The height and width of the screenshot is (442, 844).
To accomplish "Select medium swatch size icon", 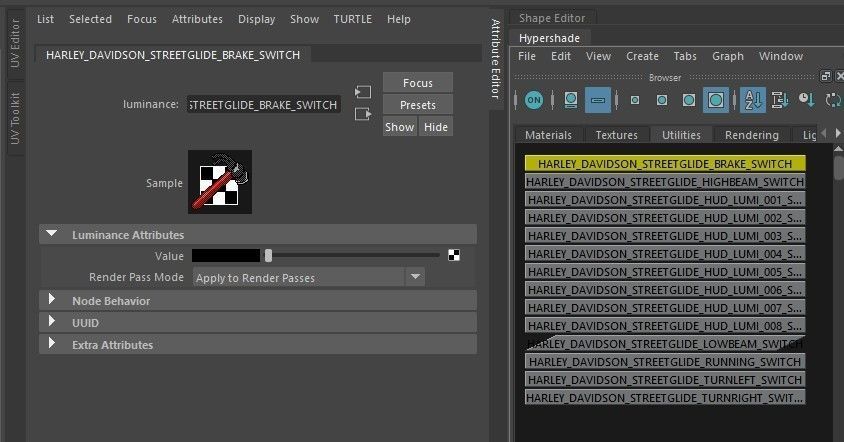I will 662,100.
